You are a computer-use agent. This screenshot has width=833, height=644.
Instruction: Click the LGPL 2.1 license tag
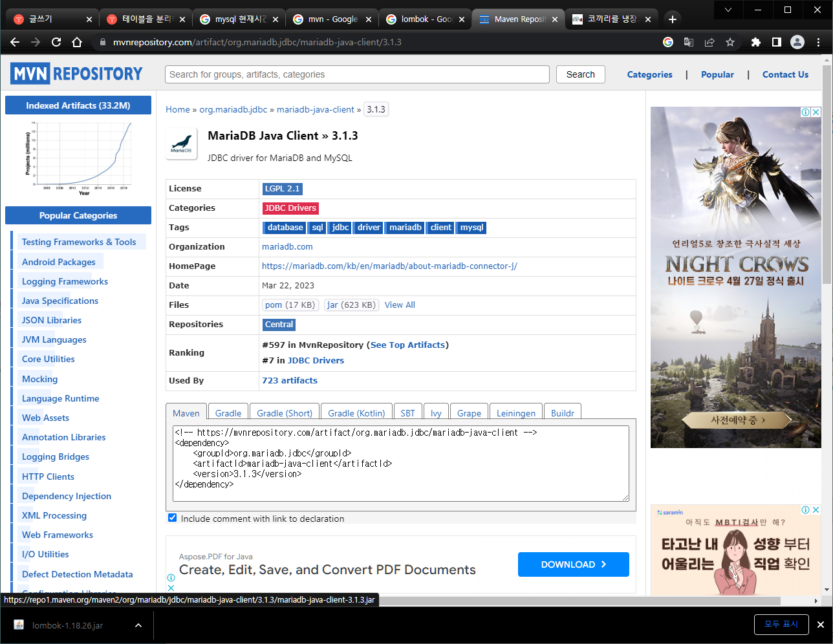[x=282, y=188]
